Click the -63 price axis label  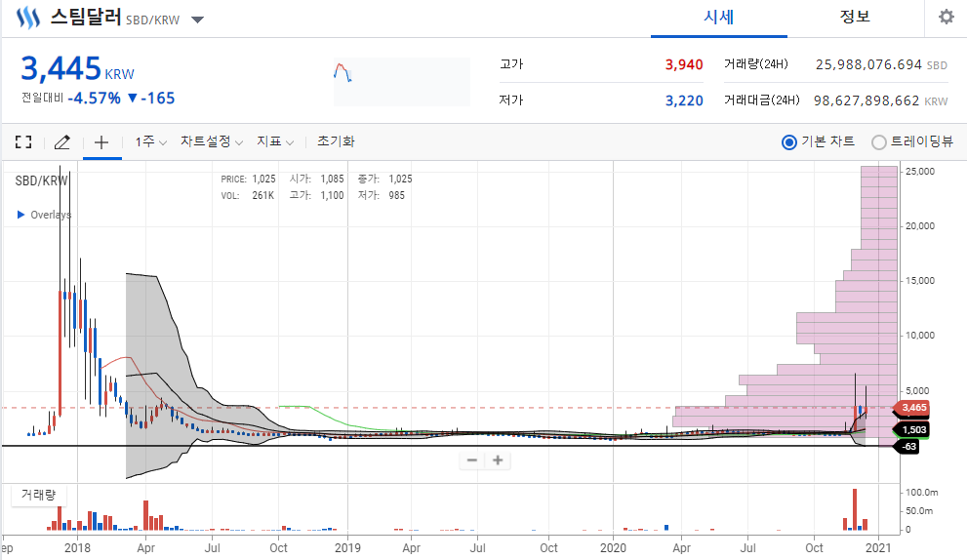tap(907, 447)
